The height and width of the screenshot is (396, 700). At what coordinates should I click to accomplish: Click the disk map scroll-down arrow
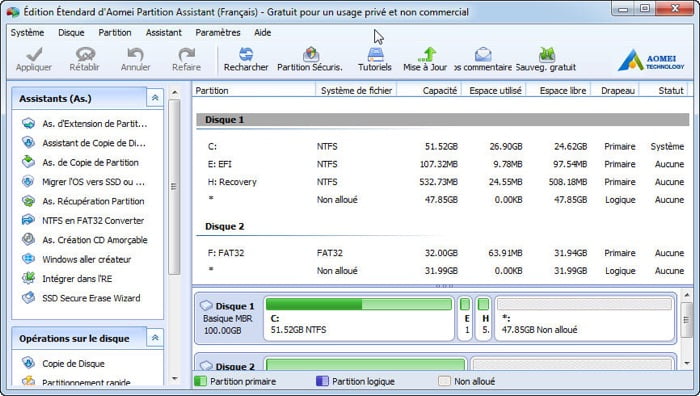[687, 363]
